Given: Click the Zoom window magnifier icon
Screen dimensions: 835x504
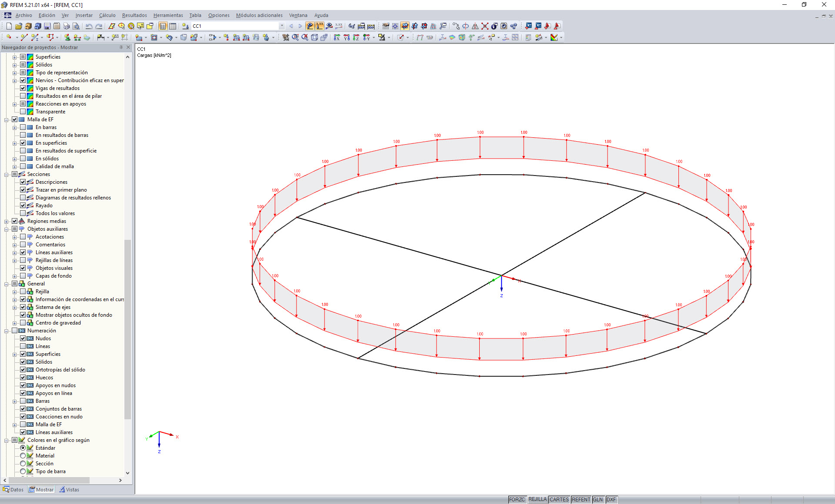Looking at the screenshot, I should tap(295, 38).
